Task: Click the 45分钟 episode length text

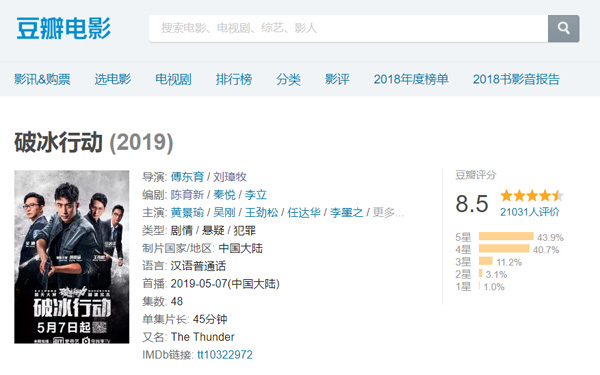Action: 210,319
